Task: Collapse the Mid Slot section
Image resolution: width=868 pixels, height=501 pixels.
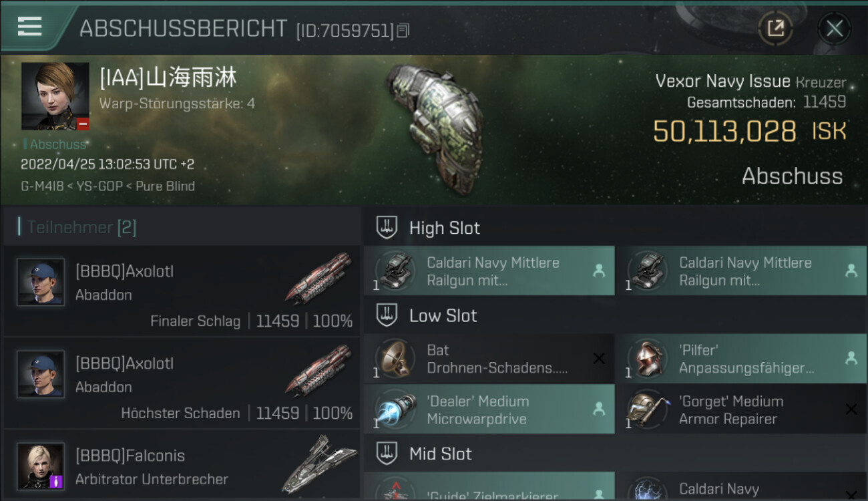Action: click(615, 454)
